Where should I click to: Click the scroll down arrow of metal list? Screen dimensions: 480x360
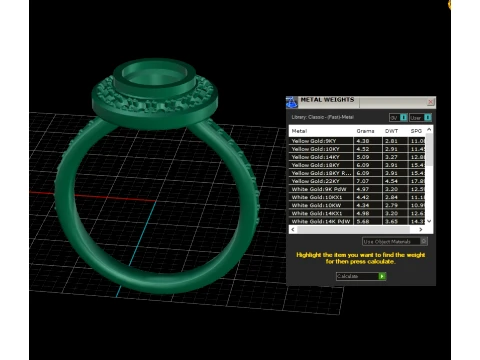coord(429,221)
